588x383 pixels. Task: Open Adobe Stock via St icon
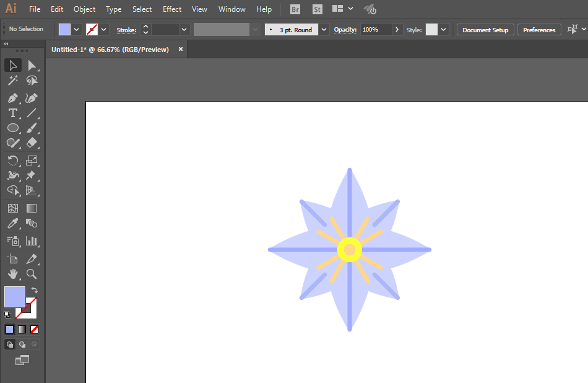(318, 9)
